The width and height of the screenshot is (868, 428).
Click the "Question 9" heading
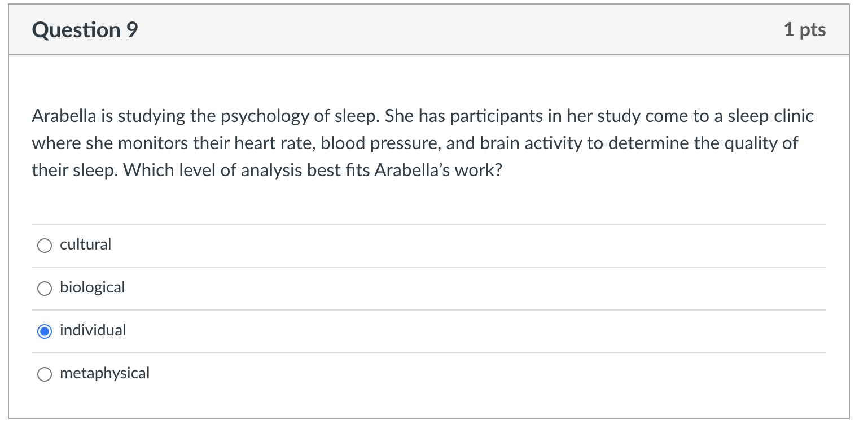(85, 30)
